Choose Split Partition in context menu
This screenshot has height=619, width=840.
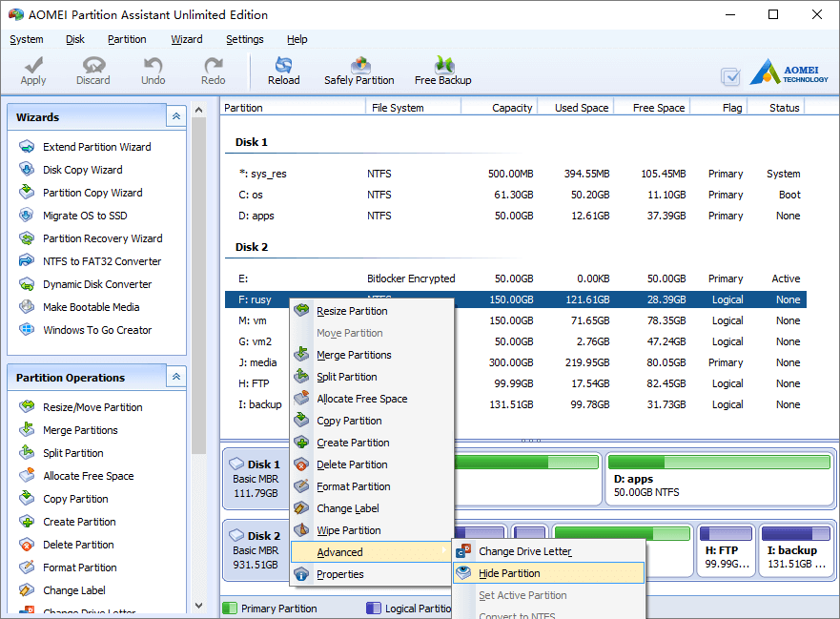tap(371, 377)
